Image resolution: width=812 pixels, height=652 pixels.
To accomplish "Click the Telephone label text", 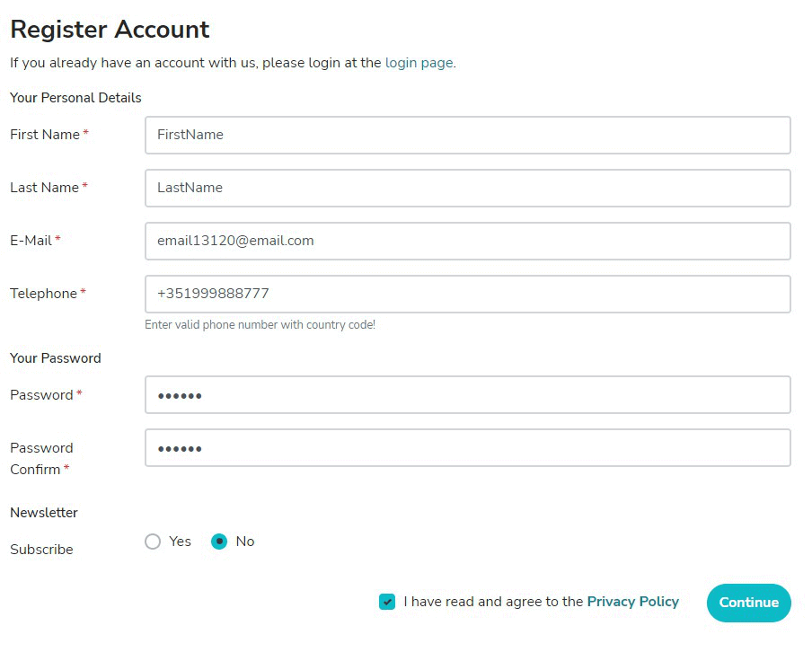I will pyautogui.click(x=43, y=294).
